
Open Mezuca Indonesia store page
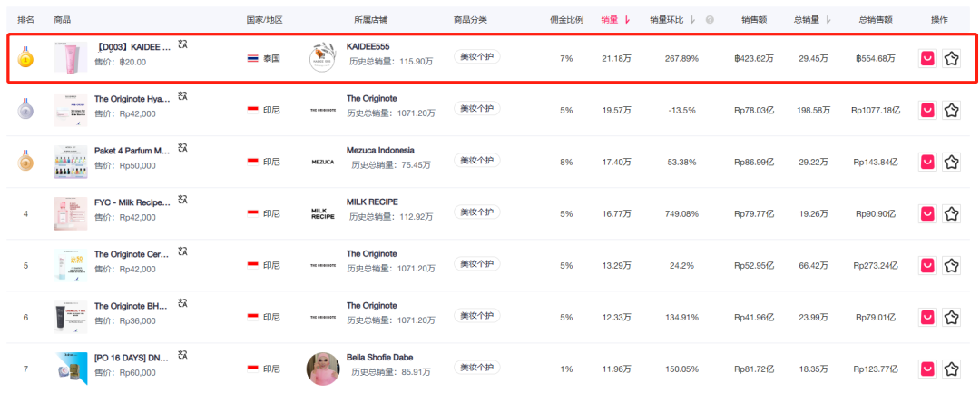380,150
